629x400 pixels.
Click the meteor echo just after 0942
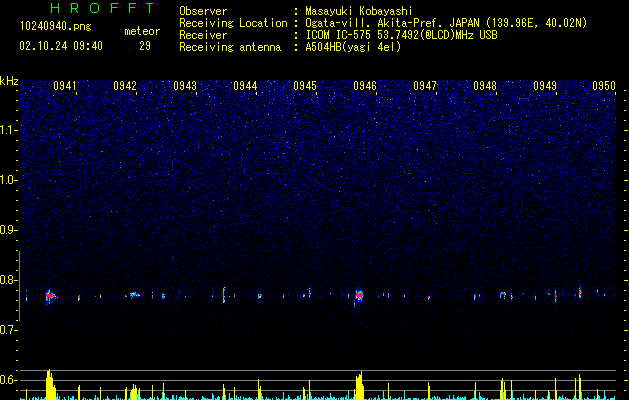(x=134, y=295)
